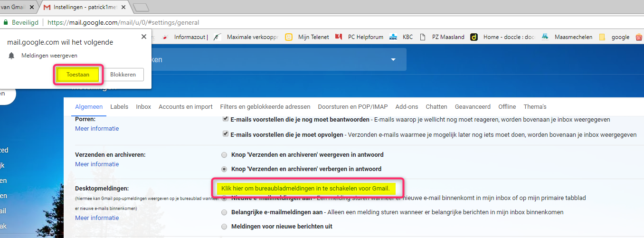
Task: Open Doorsturen en POP/IMAP tab
Action: [353, 106]
